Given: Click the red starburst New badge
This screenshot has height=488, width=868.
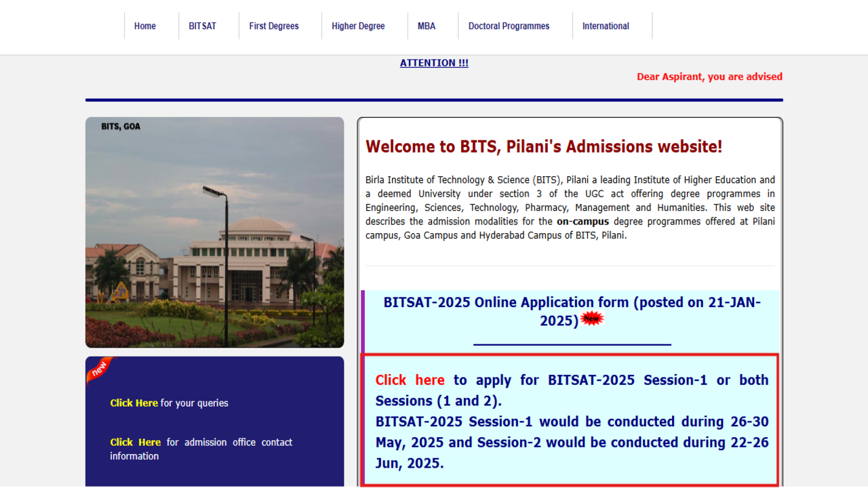Looking at the screenshot, I should (591, 319).
